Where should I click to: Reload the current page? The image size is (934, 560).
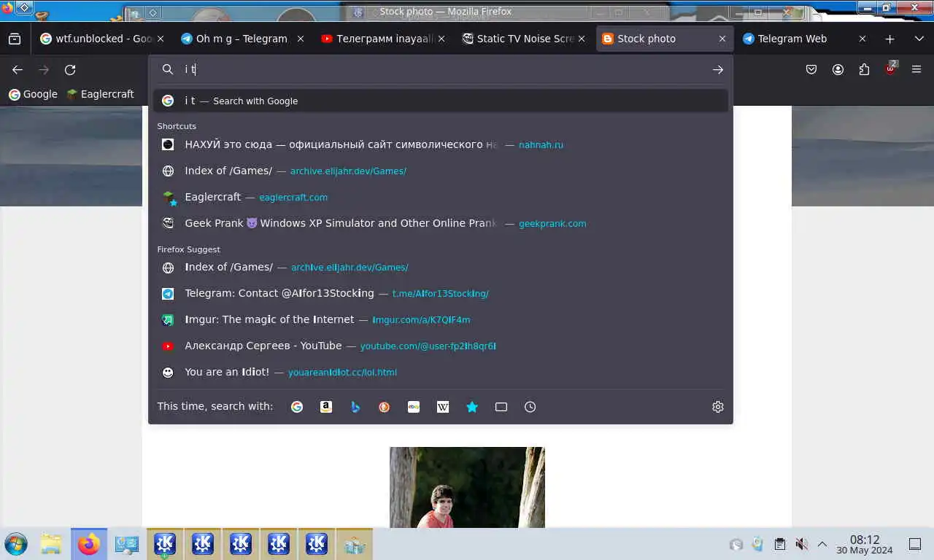tap(70, 70)
